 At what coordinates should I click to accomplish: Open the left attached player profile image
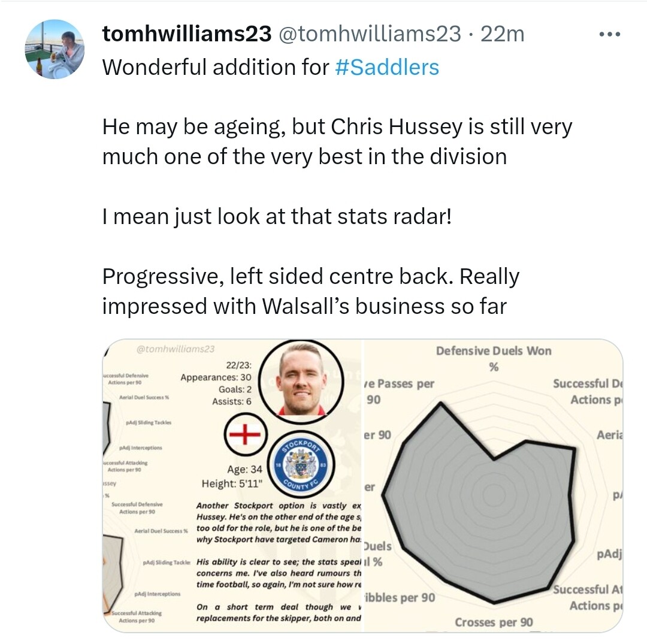(232, 486)
